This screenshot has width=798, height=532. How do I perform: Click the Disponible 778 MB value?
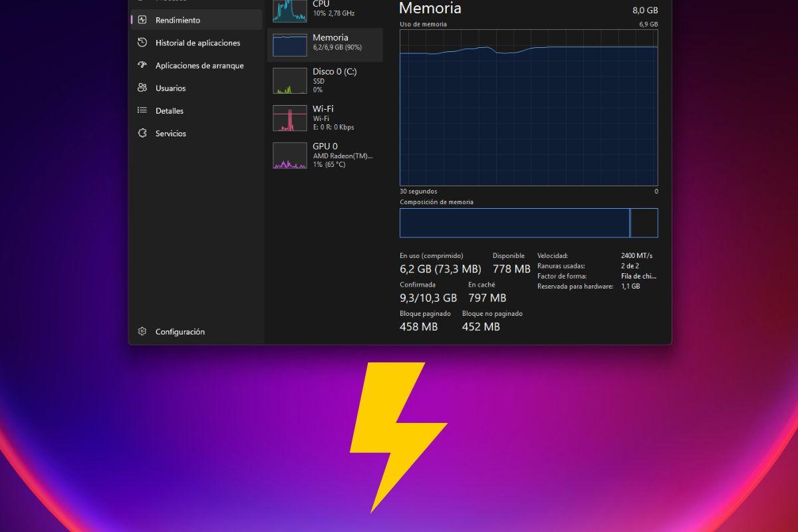point(511,269)
